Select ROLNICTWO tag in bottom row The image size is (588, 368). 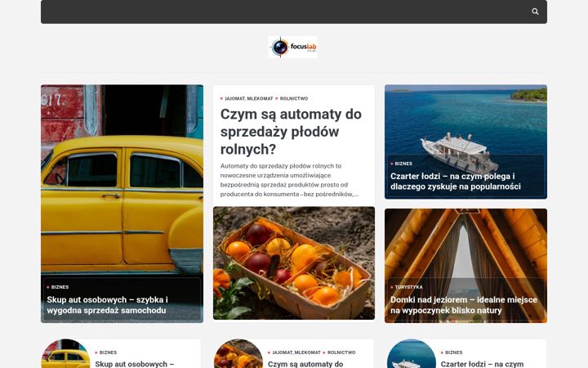click(341, 352)
